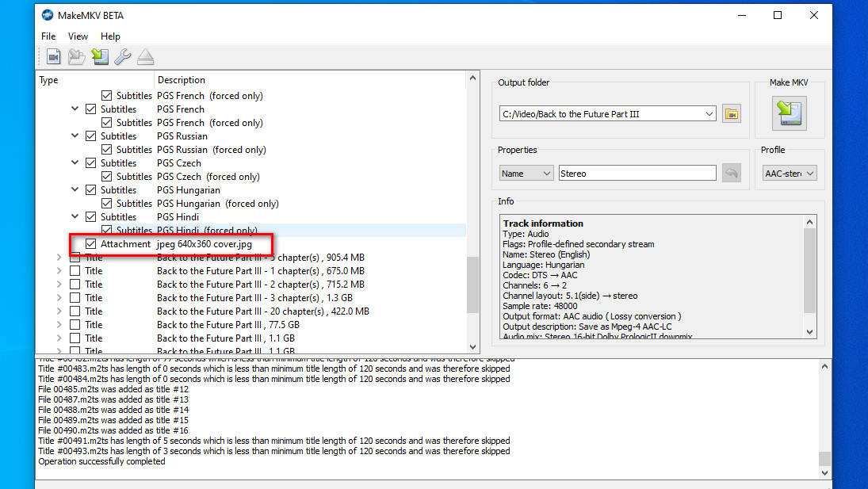Click the log line about Title #00493.m2ts

274,451
